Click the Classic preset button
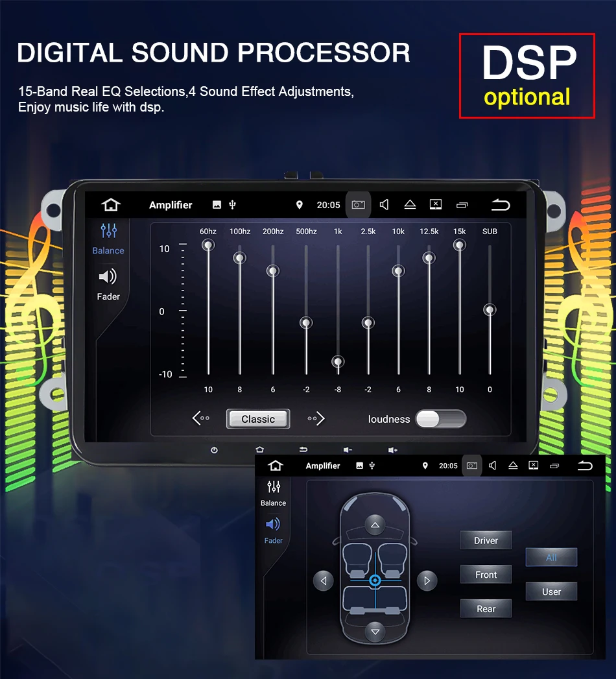This screenshot has width=616, height=679. pos(258,419)
